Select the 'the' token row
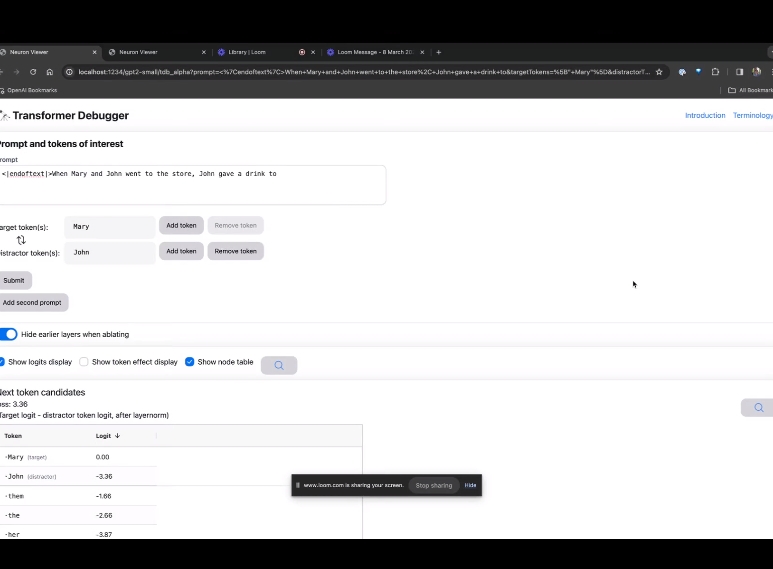This screenshot has width=773, height=569. click(x=78, y=515)
